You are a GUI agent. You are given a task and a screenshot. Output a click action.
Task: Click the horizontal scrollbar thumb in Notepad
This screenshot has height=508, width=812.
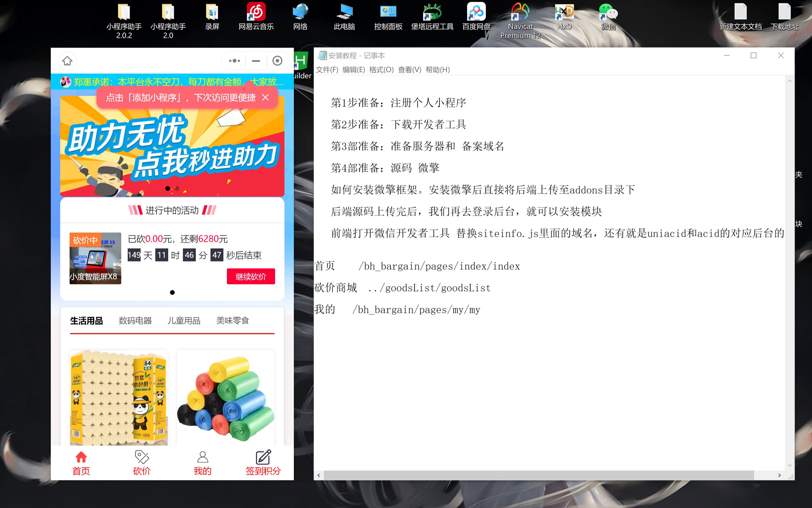click(539, 475)
